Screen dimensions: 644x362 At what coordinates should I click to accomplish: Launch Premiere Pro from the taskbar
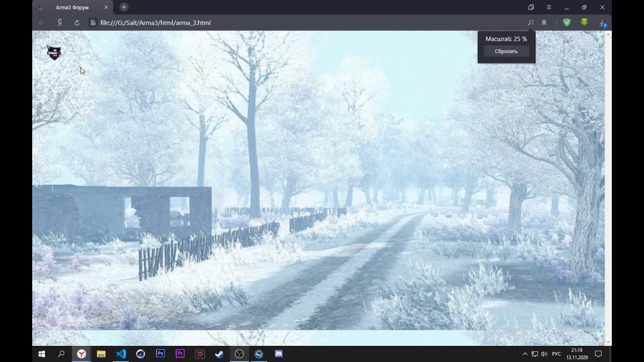pyautogui.click(x=180, y=354)
